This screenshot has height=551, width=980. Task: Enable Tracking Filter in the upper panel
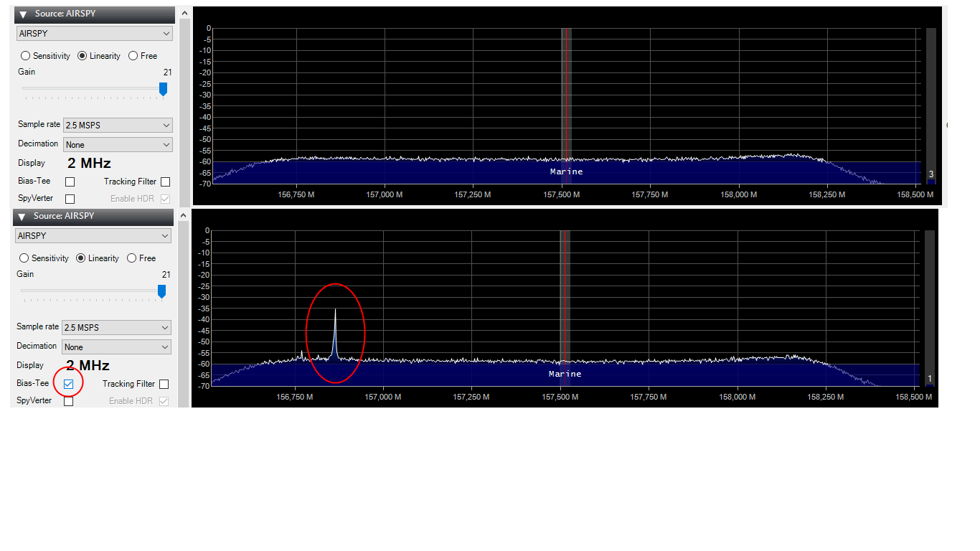tap(165, 182)
